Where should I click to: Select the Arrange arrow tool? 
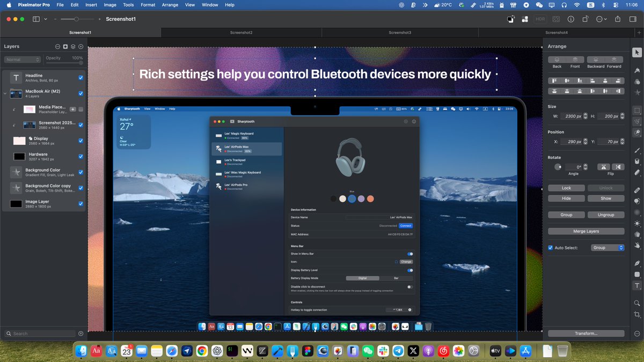637,53
